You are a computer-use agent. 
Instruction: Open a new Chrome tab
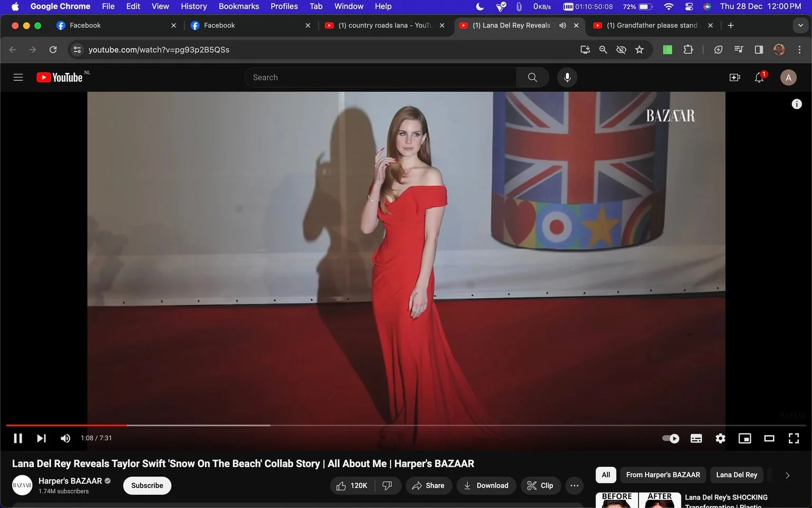[731, 25]
